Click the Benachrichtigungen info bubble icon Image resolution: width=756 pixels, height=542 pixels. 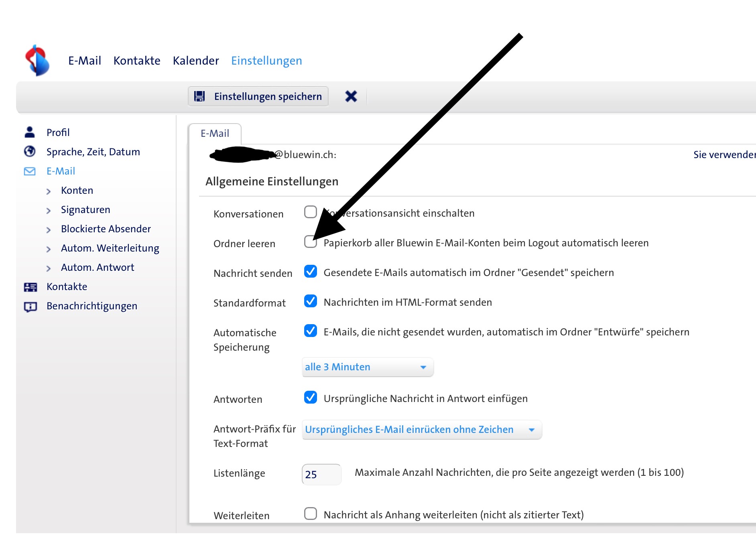(30, 307)
